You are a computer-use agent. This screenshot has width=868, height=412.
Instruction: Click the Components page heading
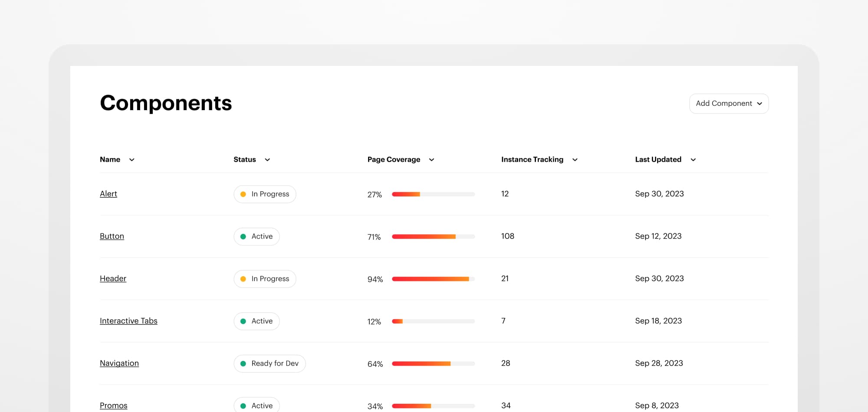click(x=166, y=103)
